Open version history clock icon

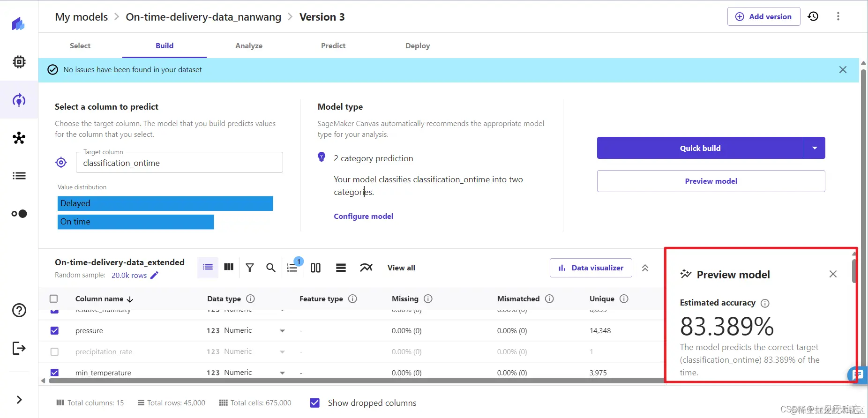[813, 16]
